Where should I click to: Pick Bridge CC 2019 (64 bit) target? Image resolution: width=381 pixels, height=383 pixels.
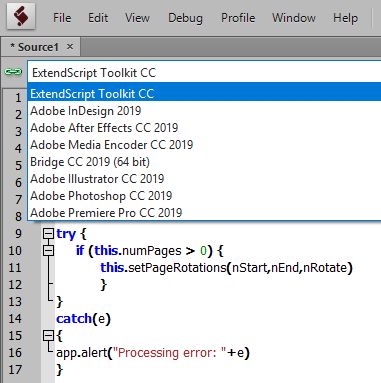[x=204, y=162]
